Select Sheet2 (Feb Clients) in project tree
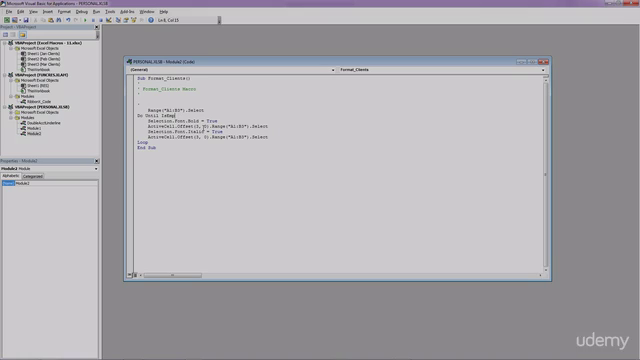 pos(43,59)
